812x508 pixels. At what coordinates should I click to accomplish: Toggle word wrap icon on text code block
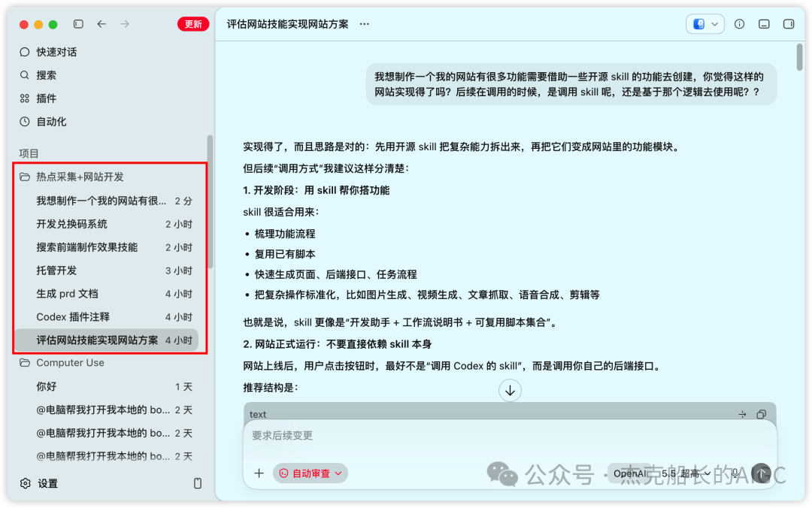coord(742,414)
